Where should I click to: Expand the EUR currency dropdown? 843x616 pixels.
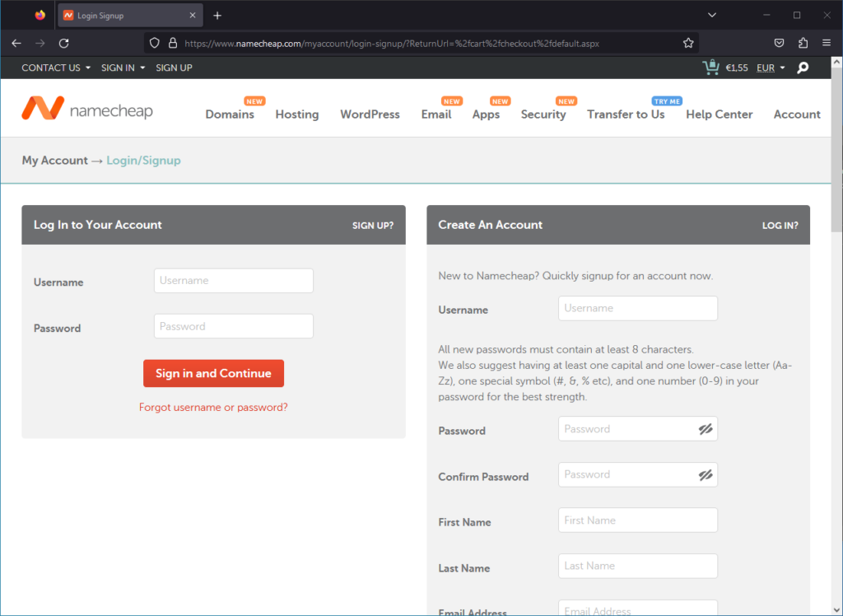[x=771, y=68]
